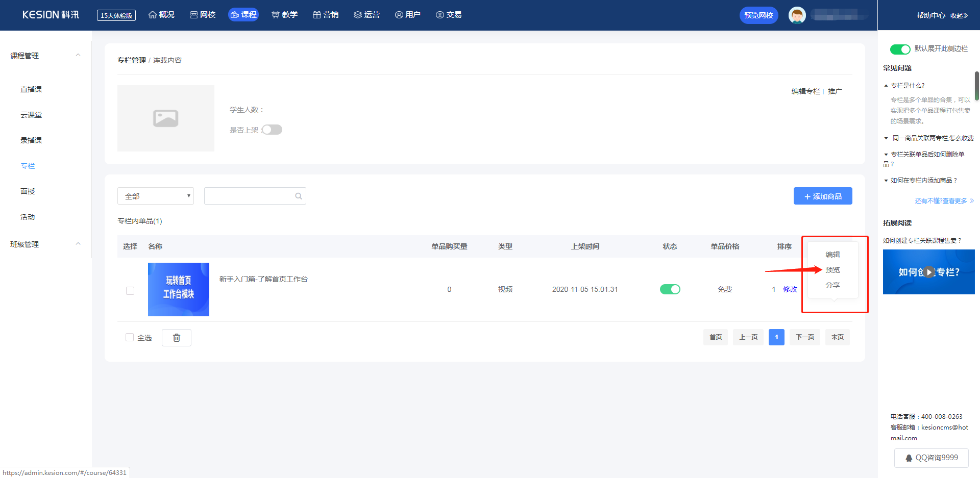Click the column cover image placeholder
The height and width of the screenshot is (478, 980).
click(x=166, y=118)
